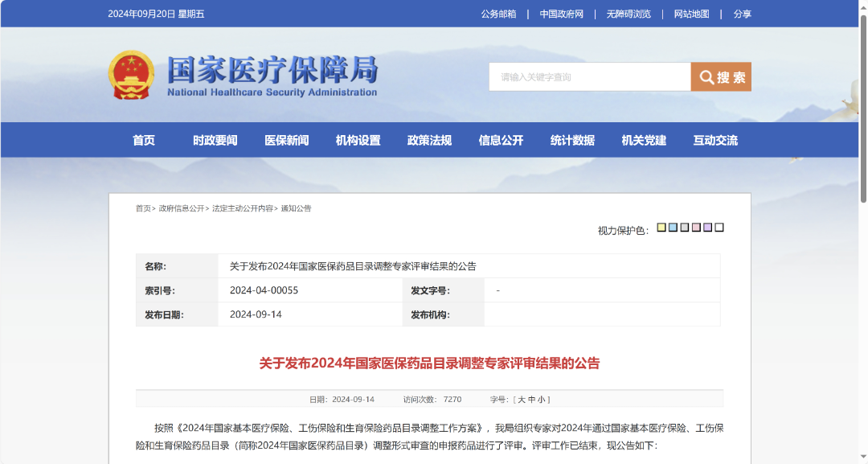Click the orange 搜索 search button
The image size is (868, 464).
[x=721, y=77]
